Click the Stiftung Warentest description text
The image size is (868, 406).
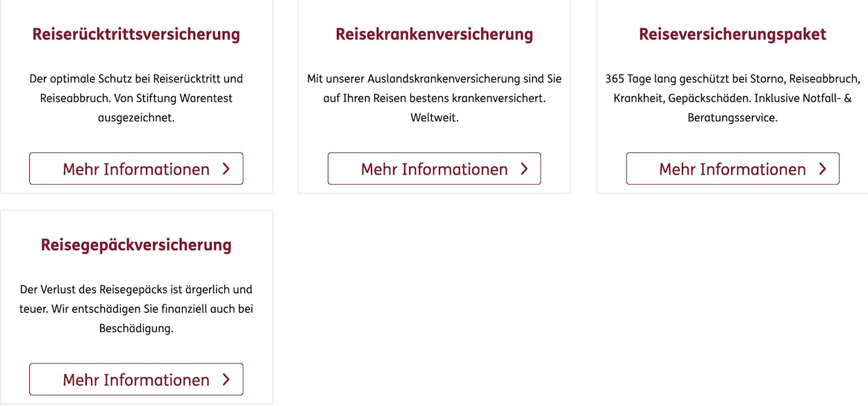[136, 98]
